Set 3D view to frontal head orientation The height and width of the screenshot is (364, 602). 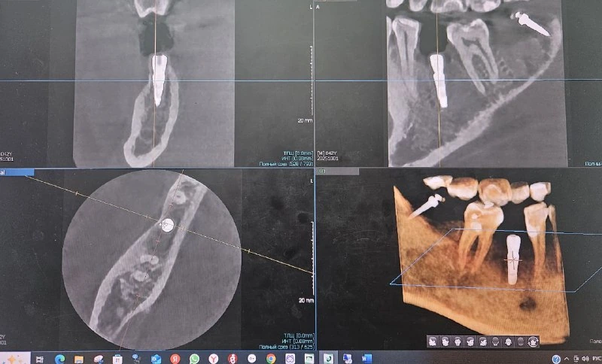[x=458, y=341]
